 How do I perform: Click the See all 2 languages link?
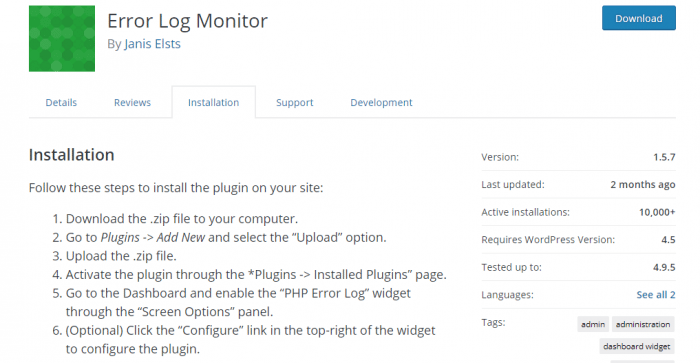[x=656, y=295]
